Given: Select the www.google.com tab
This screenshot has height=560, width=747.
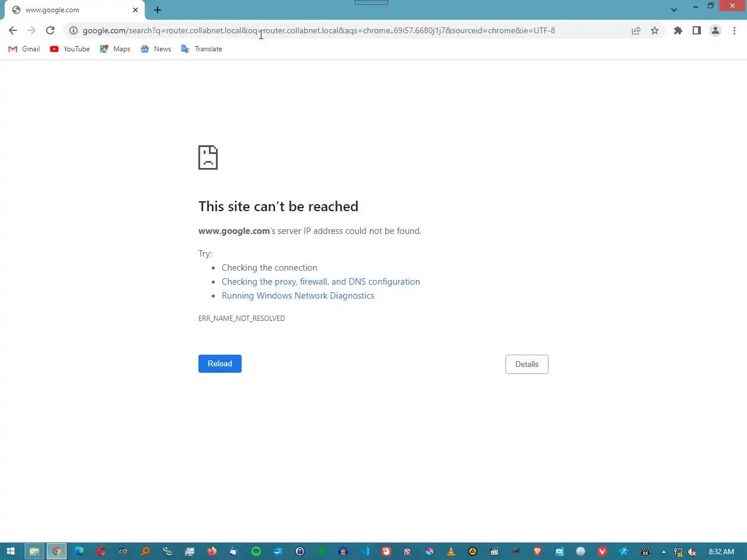Looking at the screenshot, I should coord(75,10).
